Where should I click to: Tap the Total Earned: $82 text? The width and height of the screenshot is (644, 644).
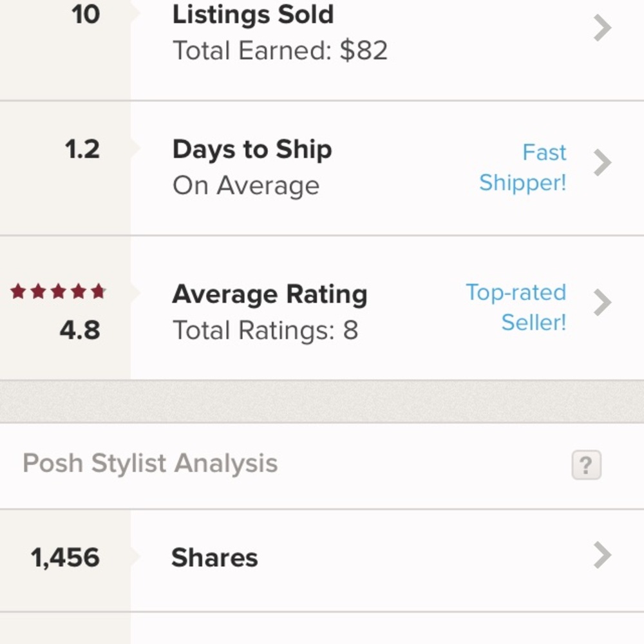click(280, 51)
